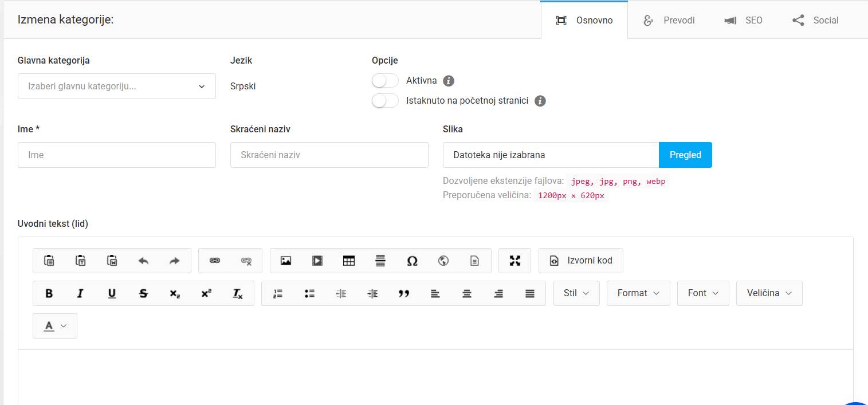Click the insert image icon

pyautogui.click(x=286, y=261)
